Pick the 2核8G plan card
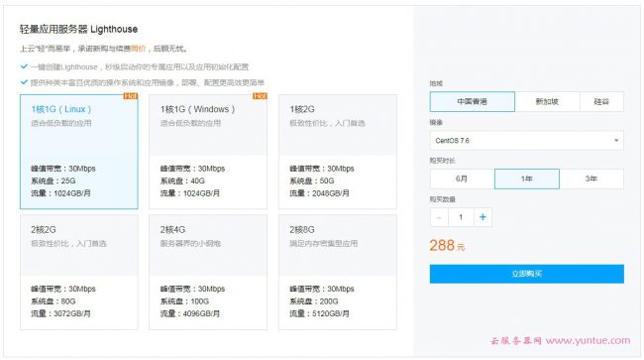 338,272
